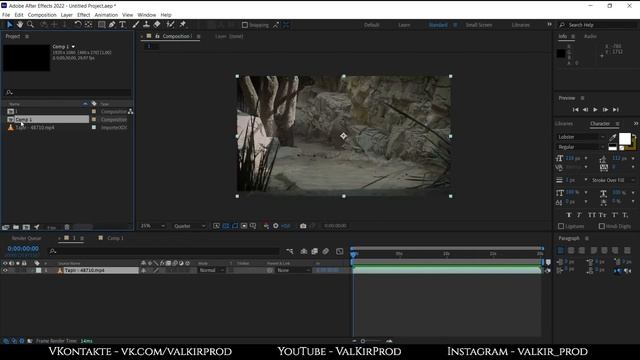Click the new folder icon in Project panel
This screenshot has width=640, height=360.
click(x=16, y=227)
